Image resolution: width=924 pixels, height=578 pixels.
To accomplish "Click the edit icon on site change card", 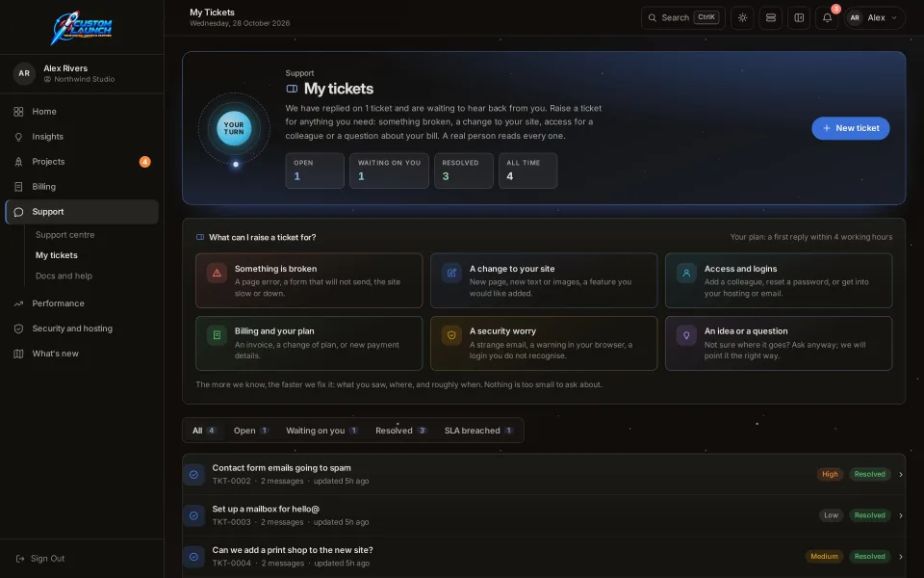I will (x=451, y=273).
